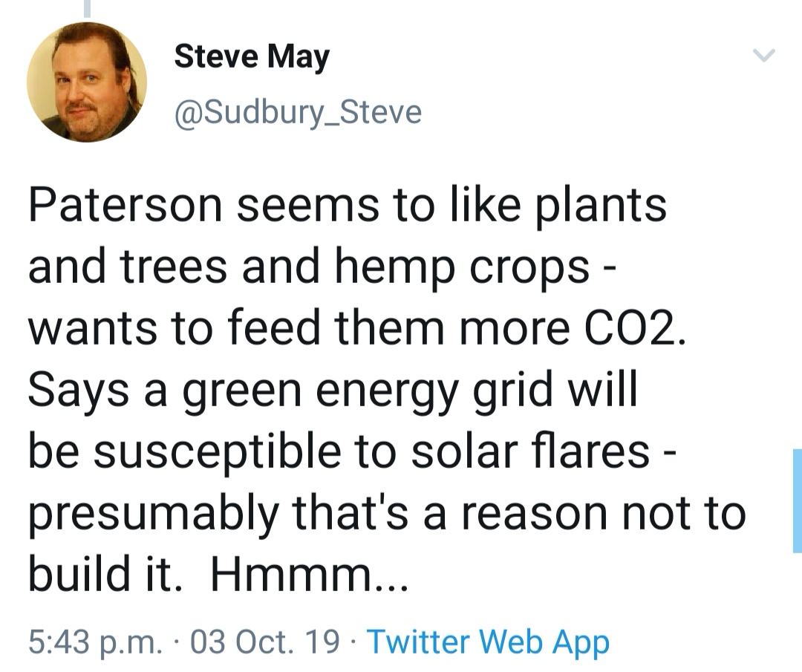802x672 pixels.
Task: Click the thread connector line above the avatar
Action: click(87, 7)
